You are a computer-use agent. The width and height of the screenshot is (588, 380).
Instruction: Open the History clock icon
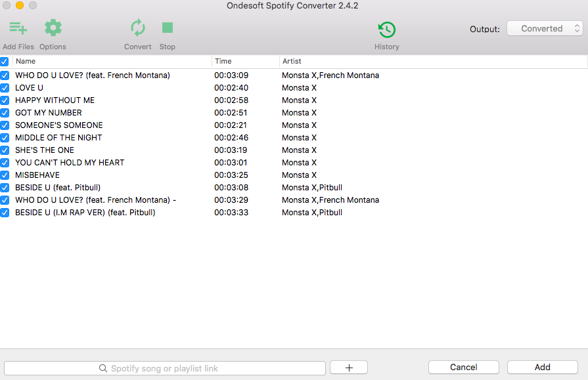click(x=386, y=30)
